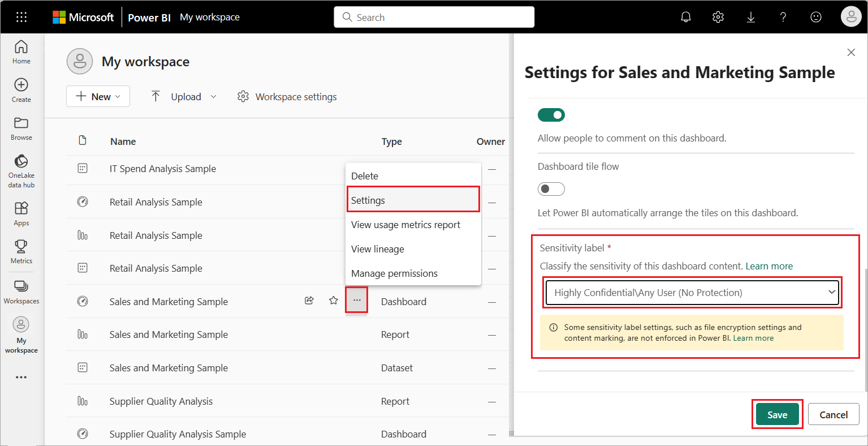Open the app launcher waffle icon
The height and width of the screenshot is (446, 868).
pyautogui.click(x=21, y=17)
